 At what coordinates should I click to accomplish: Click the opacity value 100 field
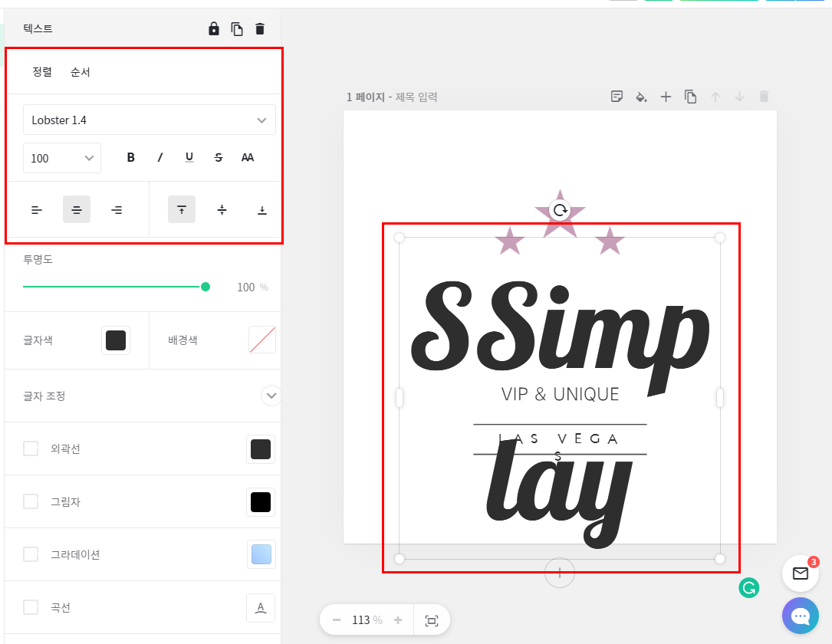245,287
